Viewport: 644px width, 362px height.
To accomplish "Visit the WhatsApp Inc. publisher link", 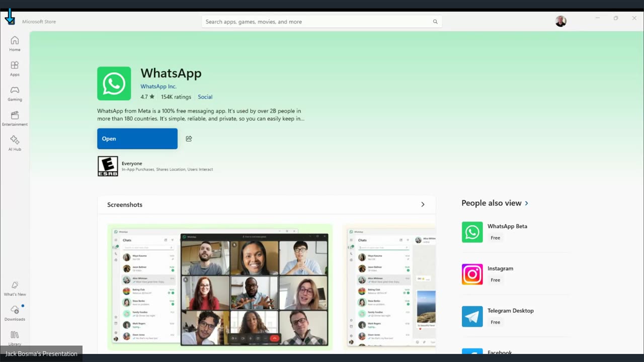I will (x=158, y=86).
